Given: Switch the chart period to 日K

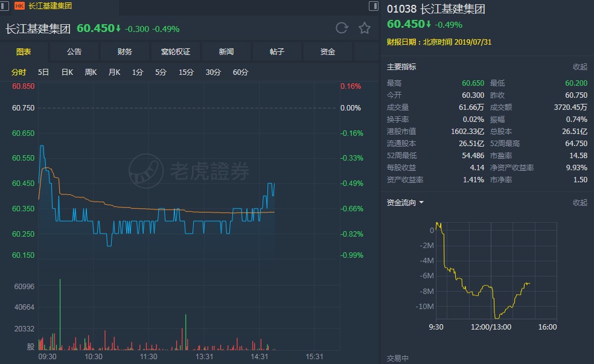Looking at the screenshot, I should point(66,72).
